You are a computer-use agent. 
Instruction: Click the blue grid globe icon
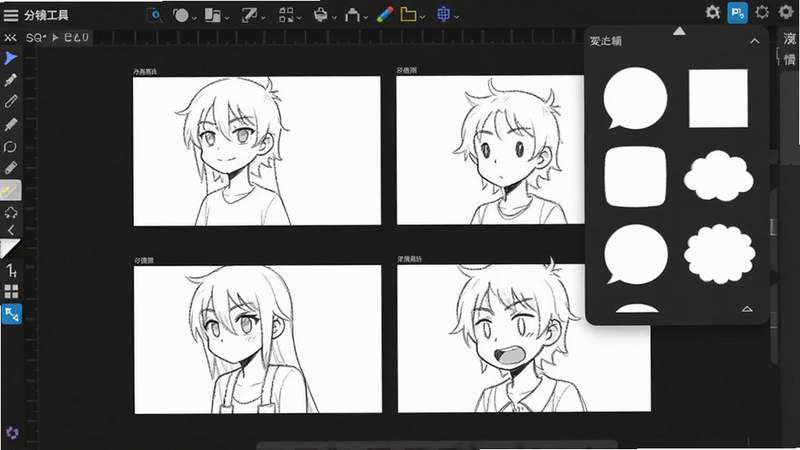(x=443, y=14)
